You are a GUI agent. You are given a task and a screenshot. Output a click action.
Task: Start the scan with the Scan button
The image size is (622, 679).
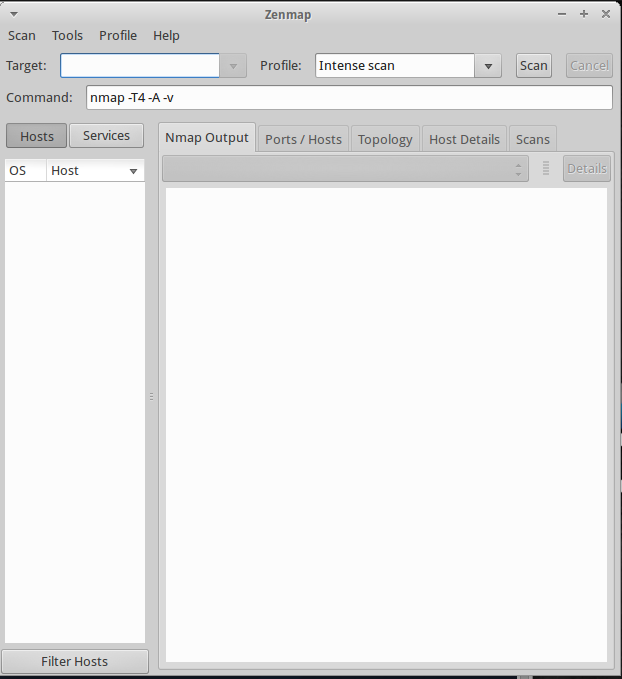pyautogui.click(x=534, y=65)
